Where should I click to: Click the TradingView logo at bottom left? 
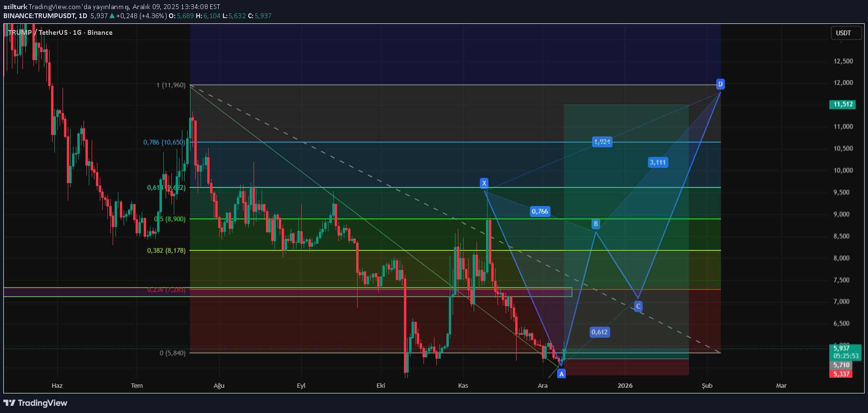(x=36, y=403)
